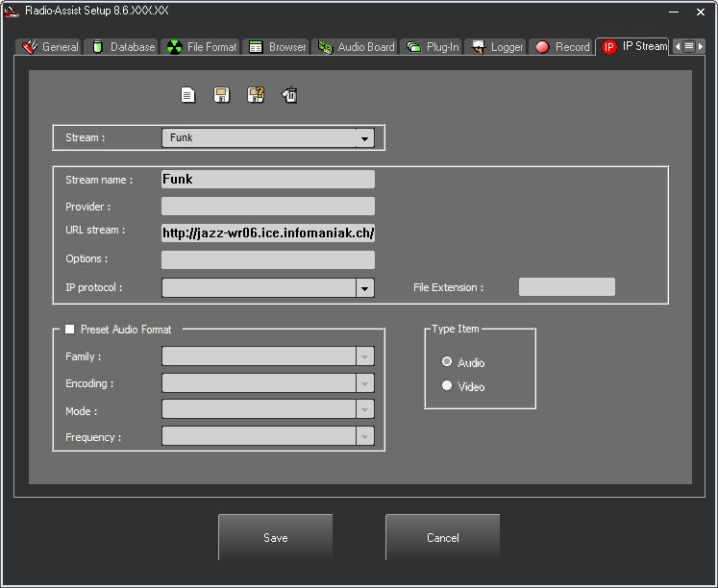
Task: Click into the Provider text field
Action: click(267, 207)
